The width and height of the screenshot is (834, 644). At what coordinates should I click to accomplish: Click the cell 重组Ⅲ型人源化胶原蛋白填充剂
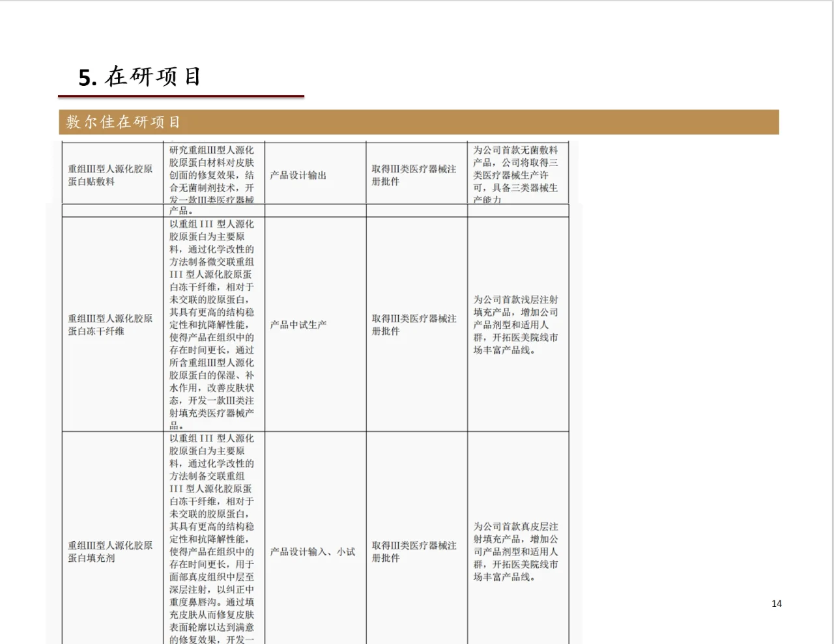coord(109,552)
